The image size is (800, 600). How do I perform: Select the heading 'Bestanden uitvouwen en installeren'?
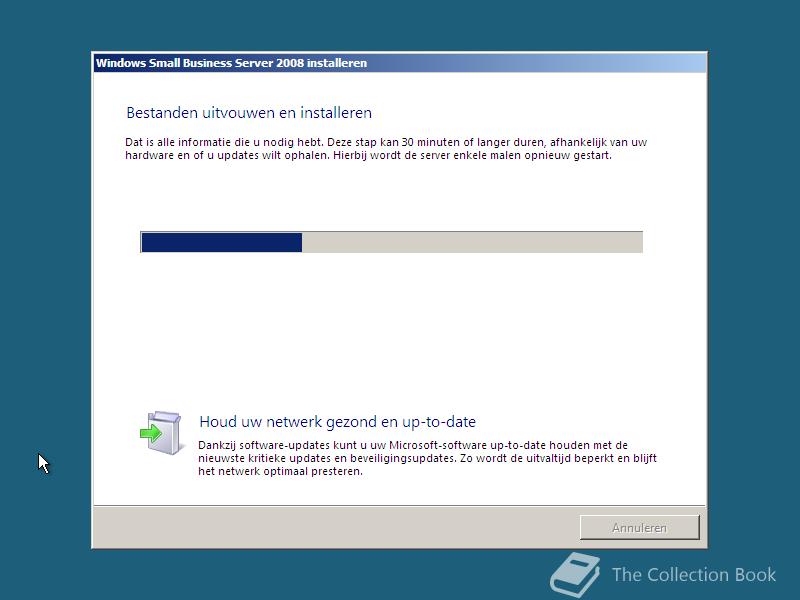249,113
